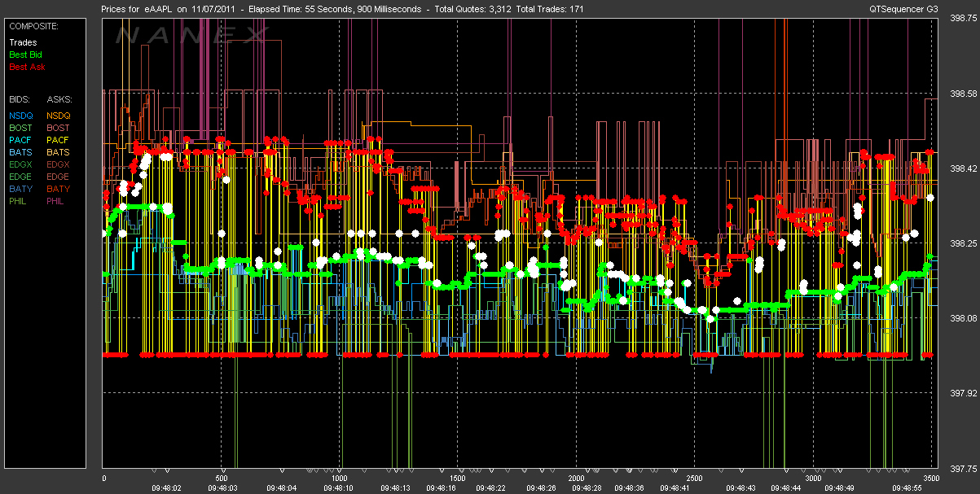This screenshot has width=980, height=494.
Task: Click the 09:48:44 time label
Action: 786,488
